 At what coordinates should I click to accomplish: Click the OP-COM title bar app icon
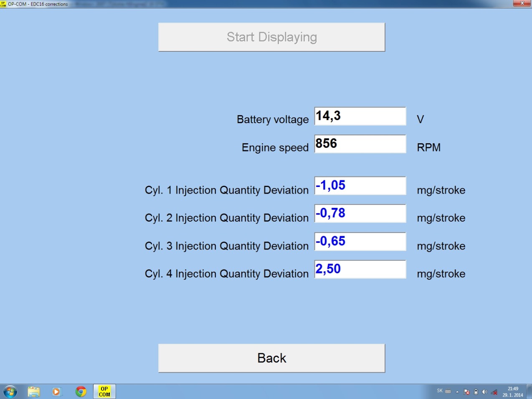coord(3,4)
